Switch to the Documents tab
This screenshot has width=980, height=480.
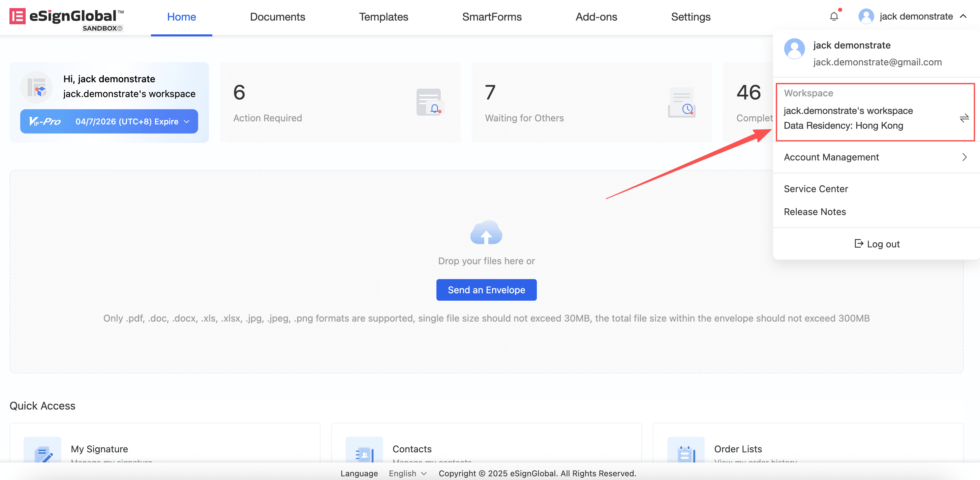pyautogui.click(x=277, y=17)
